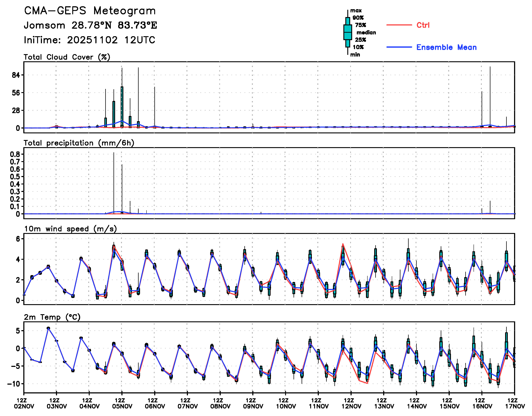Viewport: 532px width, 416px height.
Task: Click the 0.8 tick on precipitation axis
Action: [x=15, y=154]
